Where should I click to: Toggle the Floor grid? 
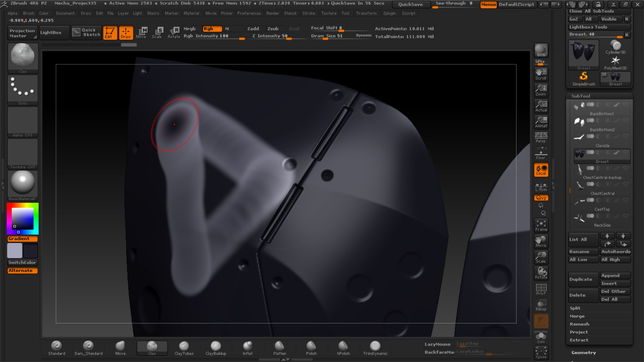(x=541, y=154)
